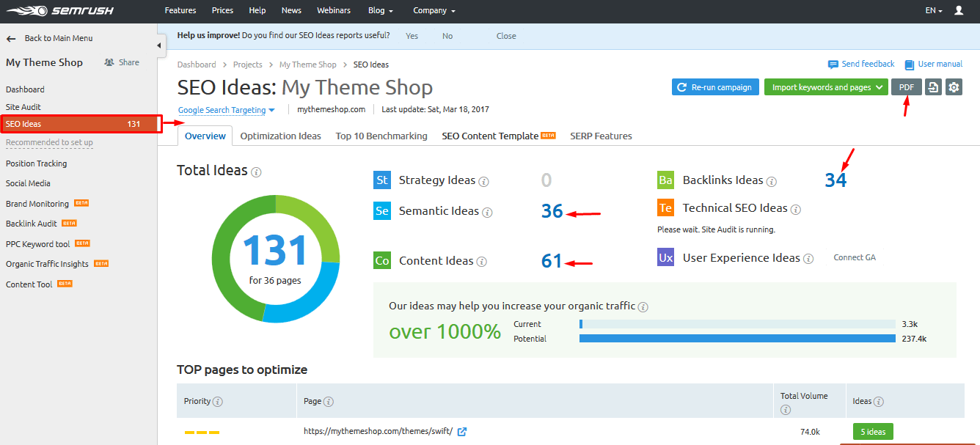Open the project settings gear icon
Viewport: 980px width, 445px height.
point(953,87)
